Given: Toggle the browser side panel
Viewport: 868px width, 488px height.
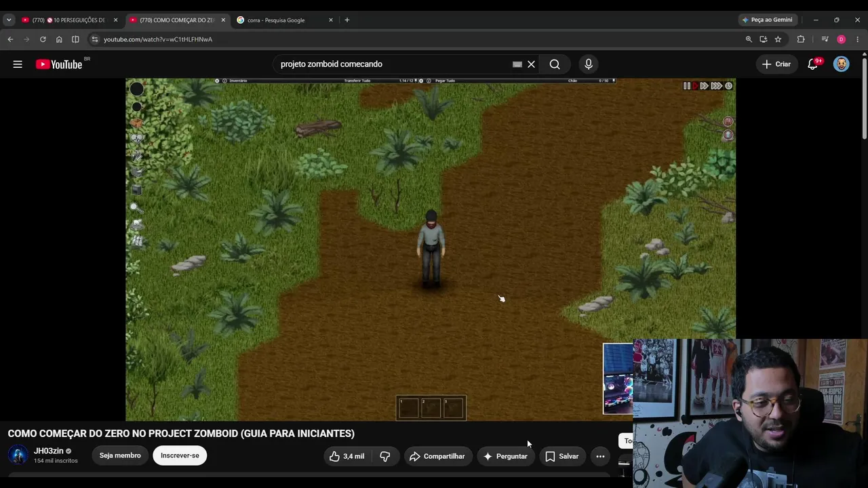Looking at the screenshot, I should point(75,39).
